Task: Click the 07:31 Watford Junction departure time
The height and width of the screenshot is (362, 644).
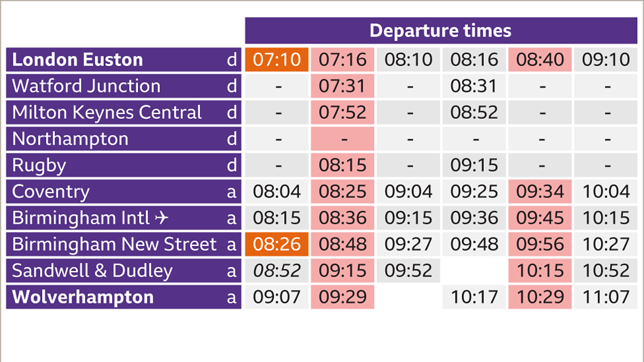Action: point(343,86)
